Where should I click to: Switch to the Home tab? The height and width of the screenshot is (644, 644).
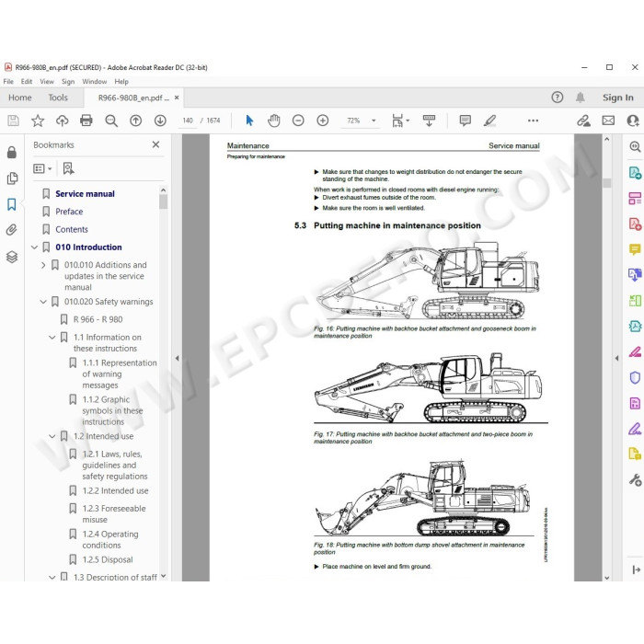[x=19, y=98]
